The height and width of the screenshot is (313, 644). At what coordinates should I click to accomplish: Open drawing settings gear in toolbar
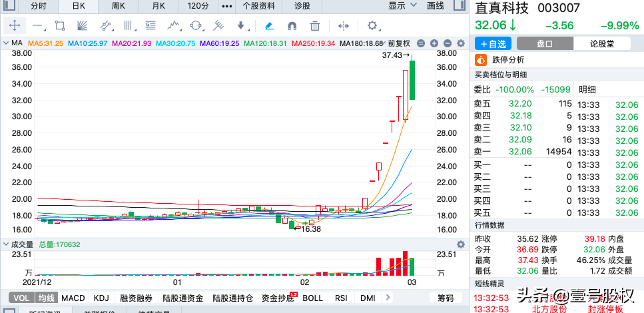coord(372,26)
